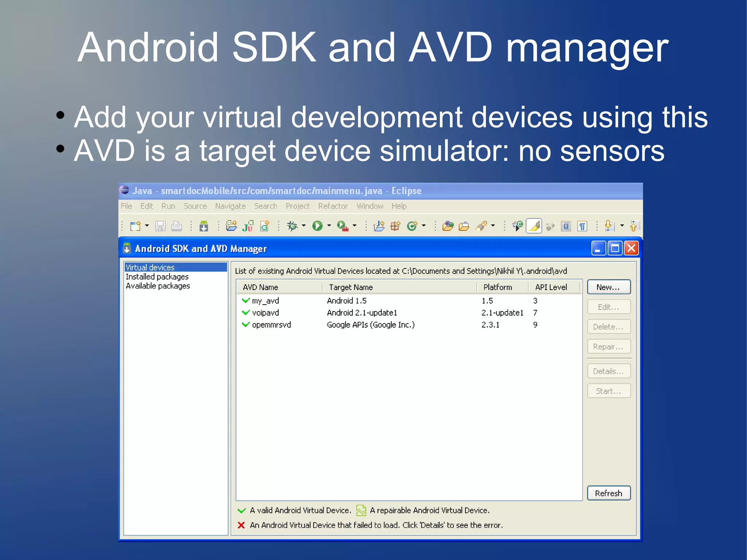Open the File menu
This screenshot has height=560, width=747.
coord(126,206)
